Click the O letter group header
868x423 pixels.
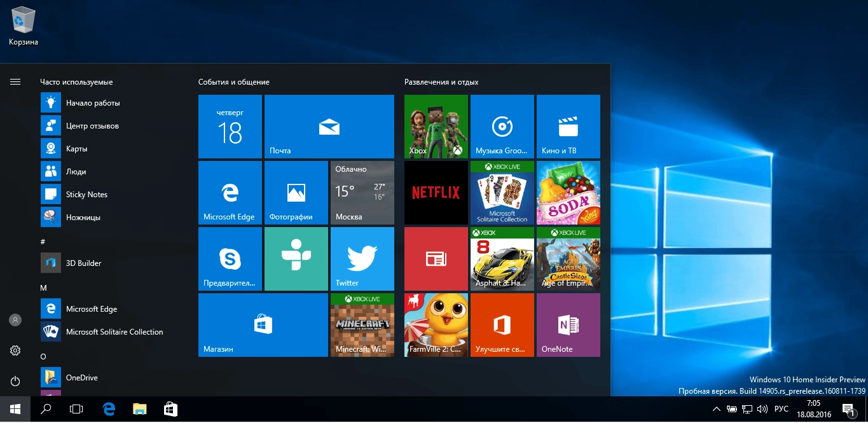pos(43,357)
